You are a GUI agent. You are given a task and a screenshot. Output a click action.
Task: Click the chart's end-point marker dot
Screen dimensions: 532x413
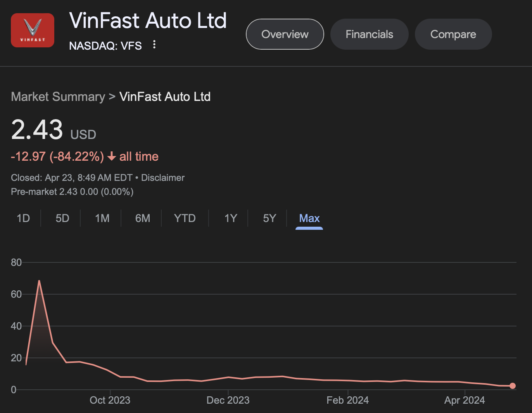513,386
